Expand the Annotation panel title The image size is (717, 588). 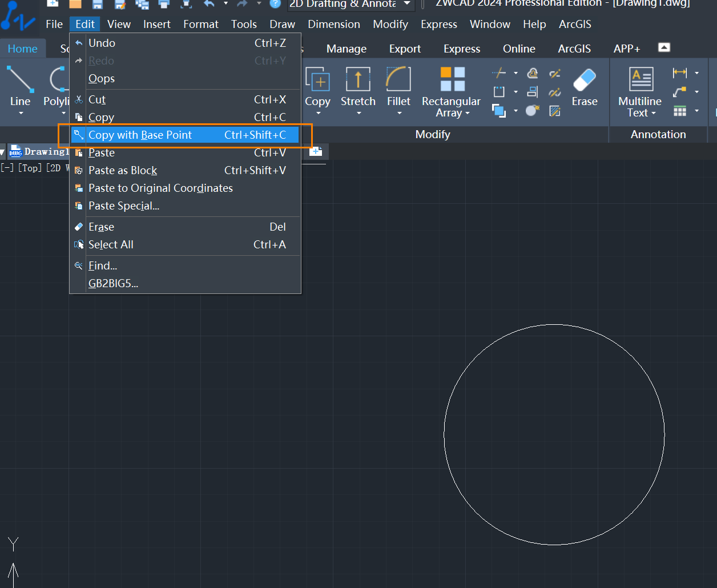[x=658, y=134]
